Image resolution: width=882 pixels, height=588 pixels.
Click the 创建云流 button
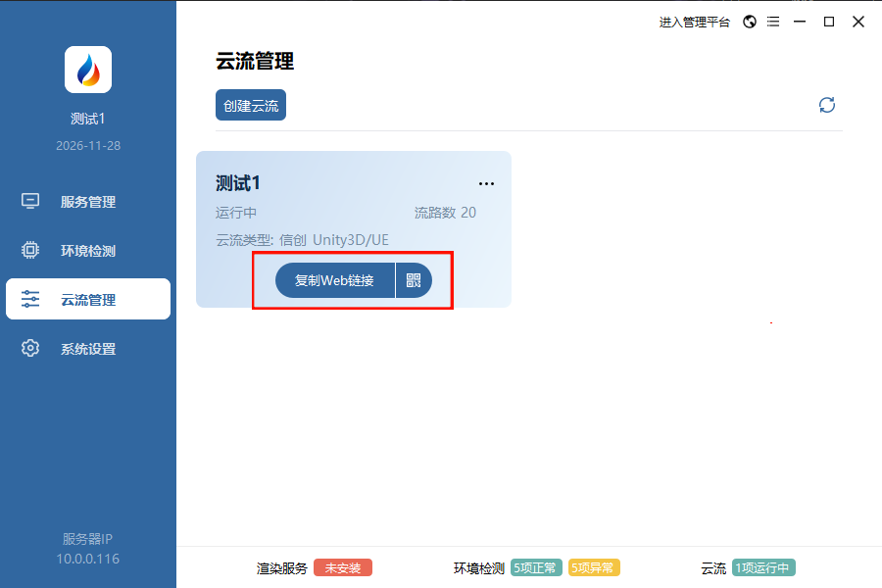pos(251,105)
